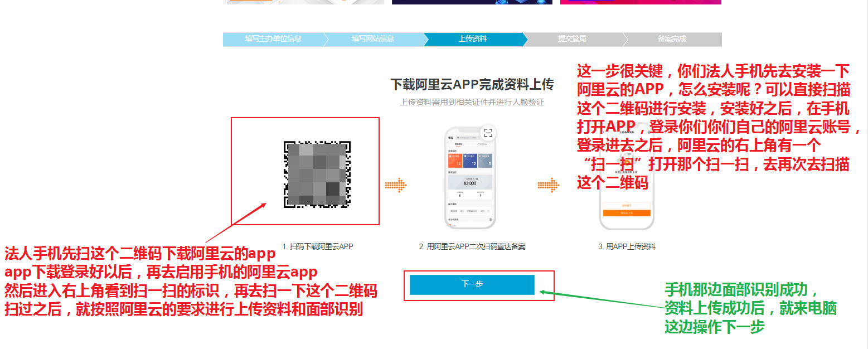Select the 备案完成 step

pyautogui.click(x=672, y=39)
